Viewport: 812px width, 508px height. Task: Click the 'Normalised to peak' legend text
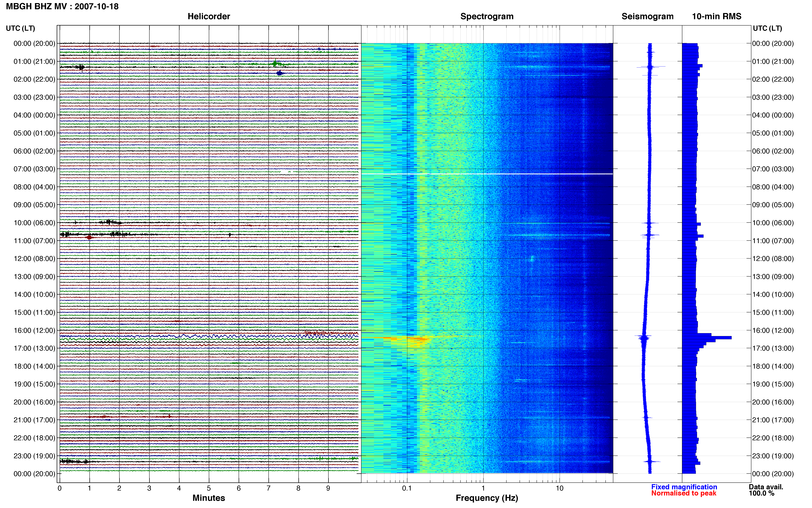(684, 493)
